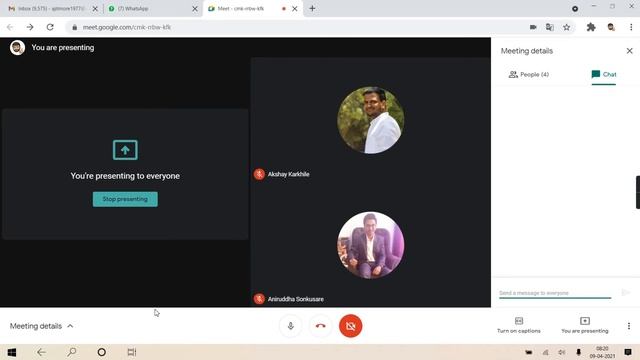
Task: Expand Meeting details at bottom left
Action: pos(42,326)
